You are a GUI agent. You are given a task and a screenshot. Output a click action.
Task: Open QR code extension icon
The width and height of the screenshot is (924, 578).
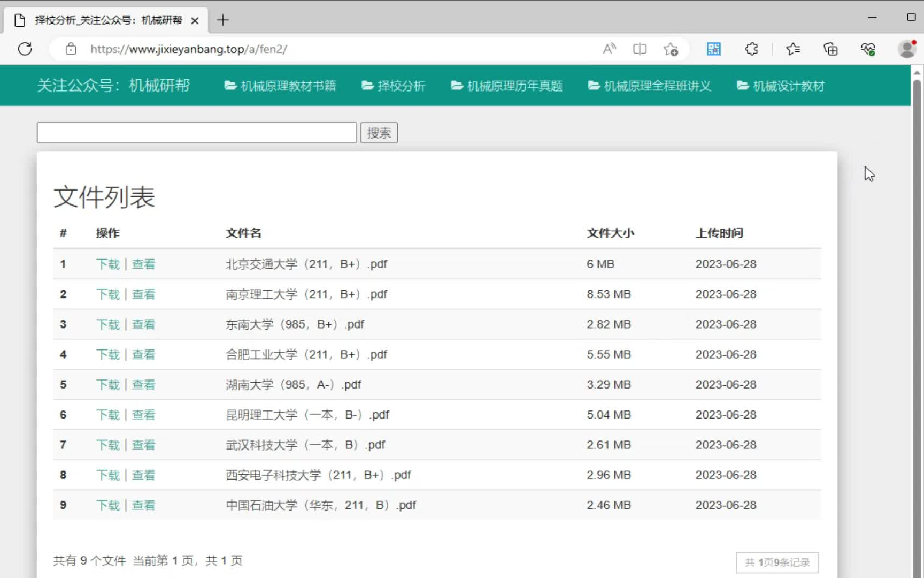pos(714,49)
